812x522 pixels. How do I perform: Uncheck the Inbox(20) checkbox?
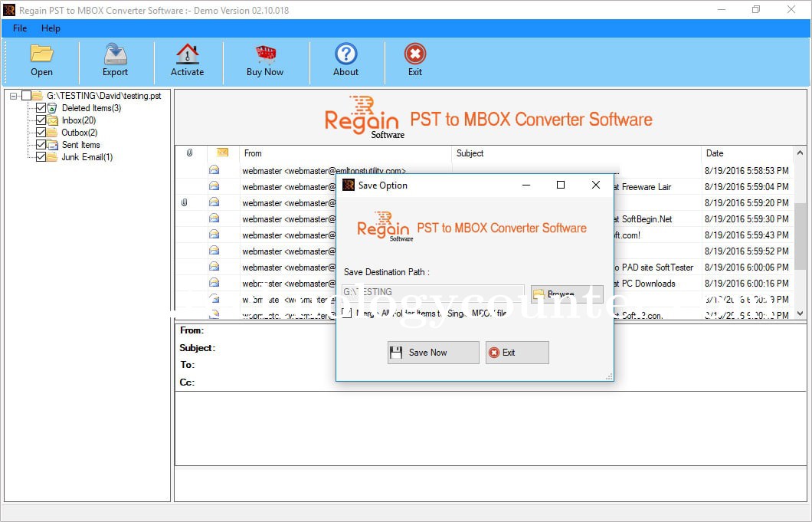click(41, 120)
